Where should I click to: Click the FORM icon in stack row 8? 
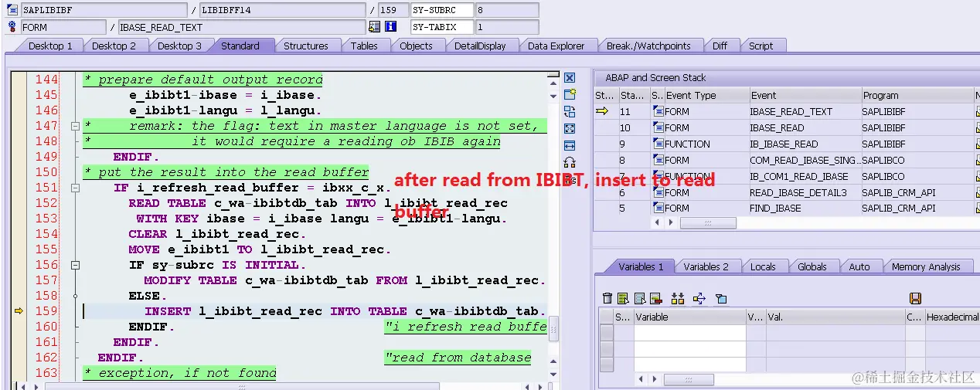click(x=658, y=160)
